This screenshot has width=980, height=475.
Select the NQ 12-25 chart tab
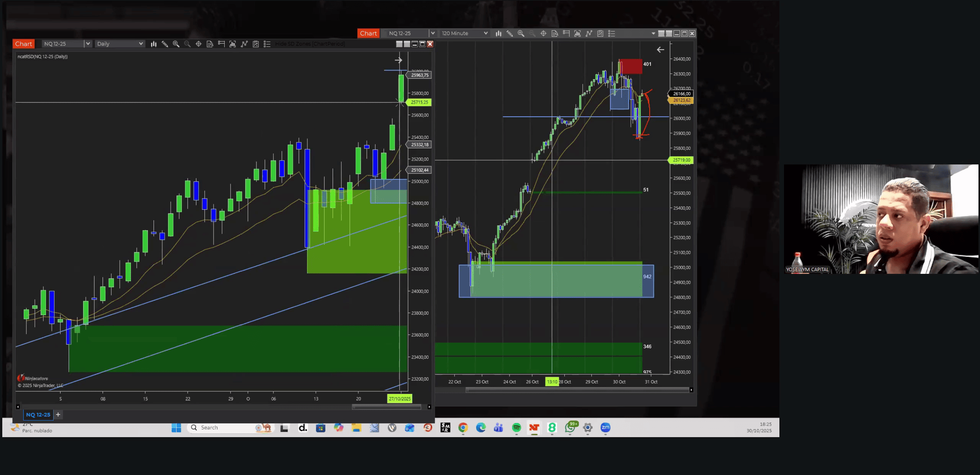click(x=38, y=415)
